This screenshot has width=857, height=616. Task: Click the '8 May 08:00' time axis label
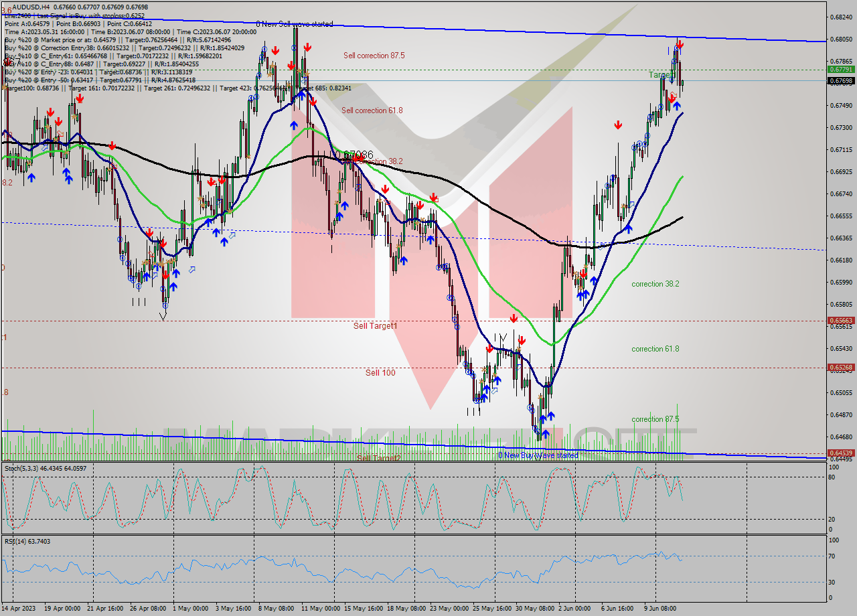[x=276, y=609]
